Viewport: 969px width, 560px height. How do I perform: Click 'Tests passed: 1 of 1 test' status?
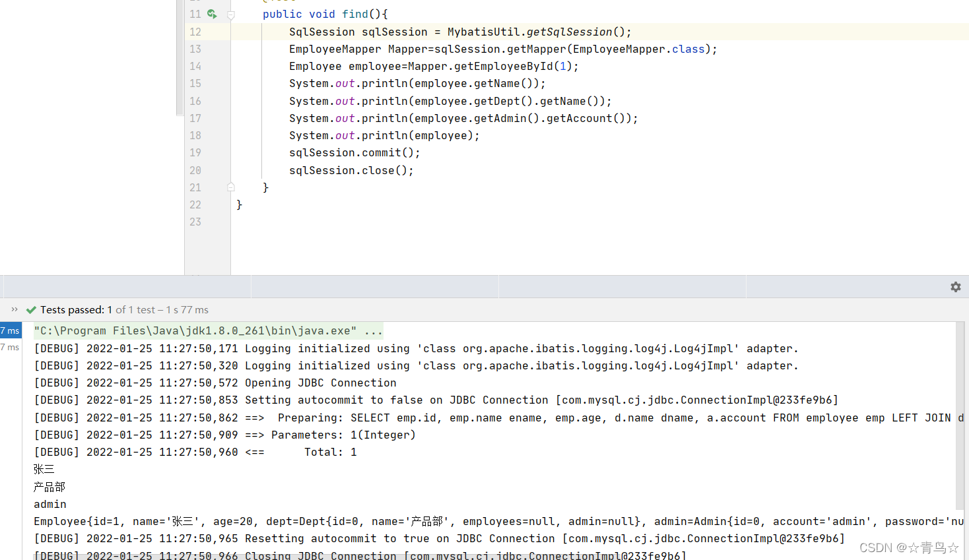(x=124, y=309)
